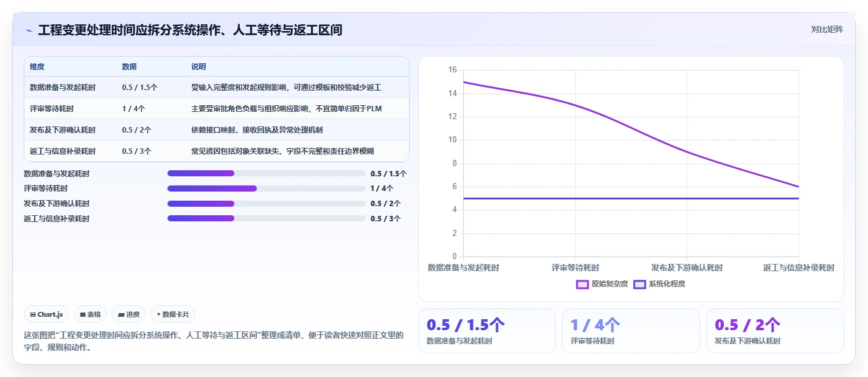Click progress bar for 发布及下游确认耗时

[267, 204]
